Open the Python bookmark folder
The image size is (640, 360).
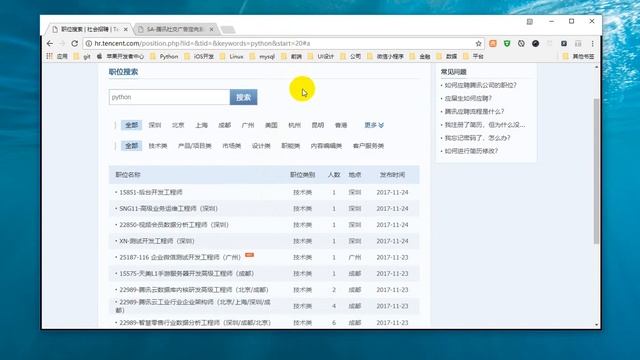(x=164, y=56)
